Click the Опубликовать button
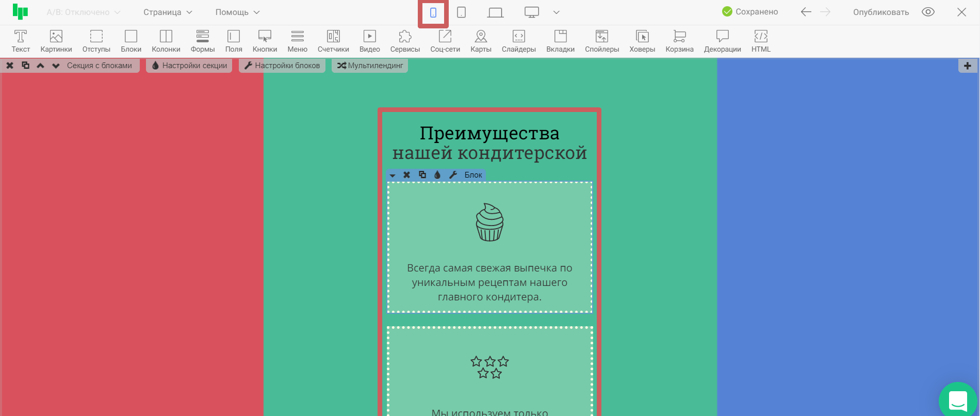Screen dimensions: 980x416 click(x=880, y=12)
